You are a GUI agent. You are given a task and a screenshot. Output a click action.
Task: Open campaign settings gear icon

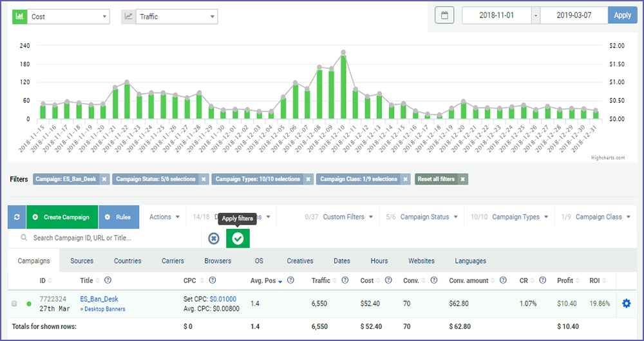point(626,303)
